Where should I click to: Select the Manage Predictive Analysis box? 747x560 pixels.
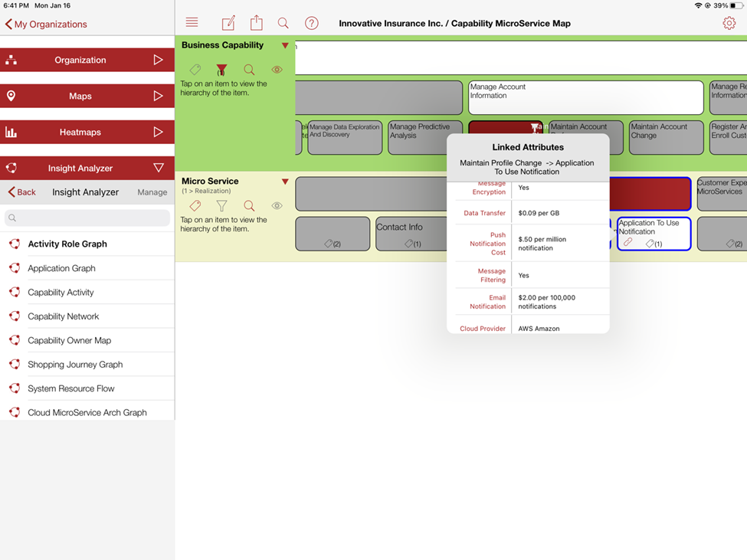point(425,137)
